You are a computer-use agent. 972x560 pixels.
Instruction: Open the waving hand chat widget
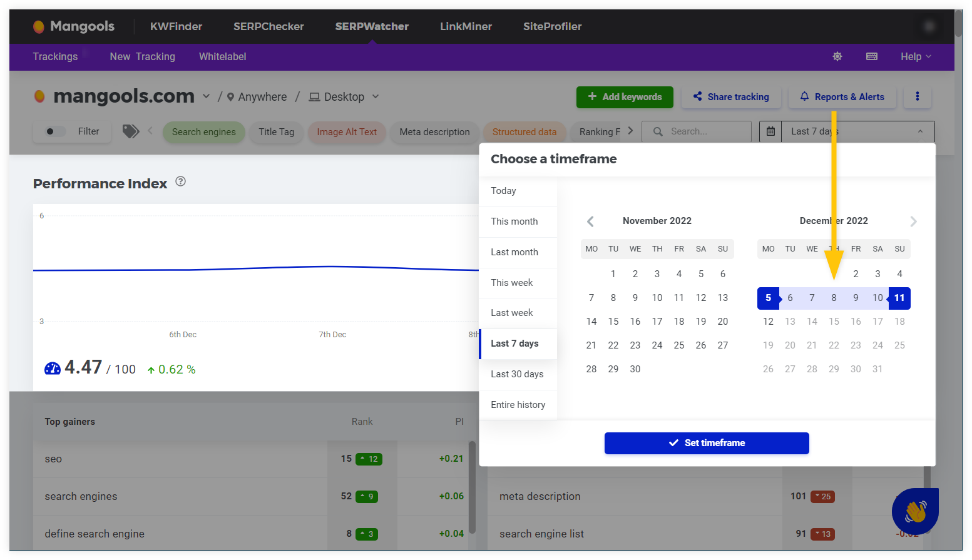(915, 511)
